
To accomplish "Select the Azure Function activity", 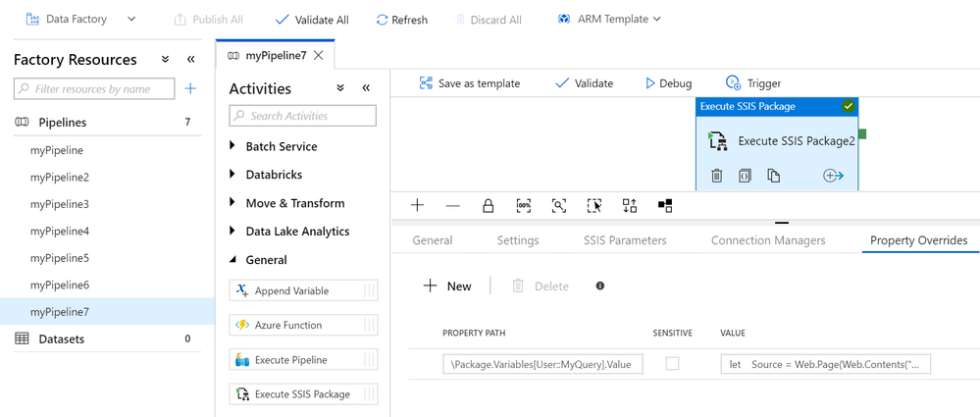I will click(x=303, y=325).
